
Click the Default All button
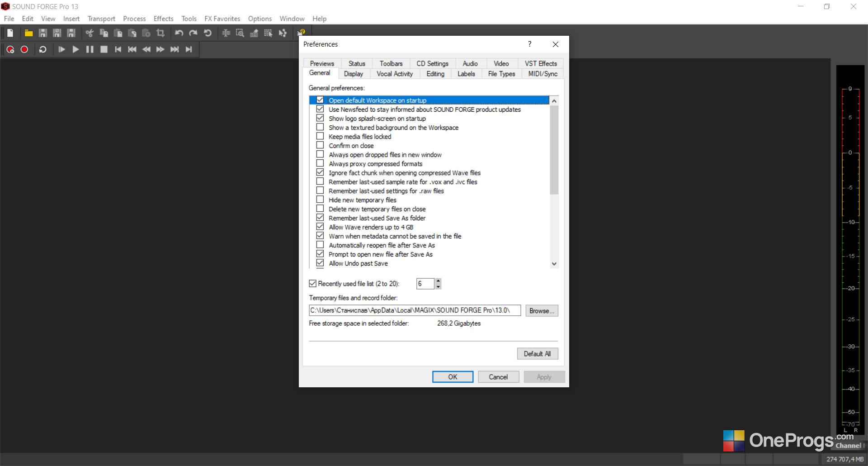537,354
